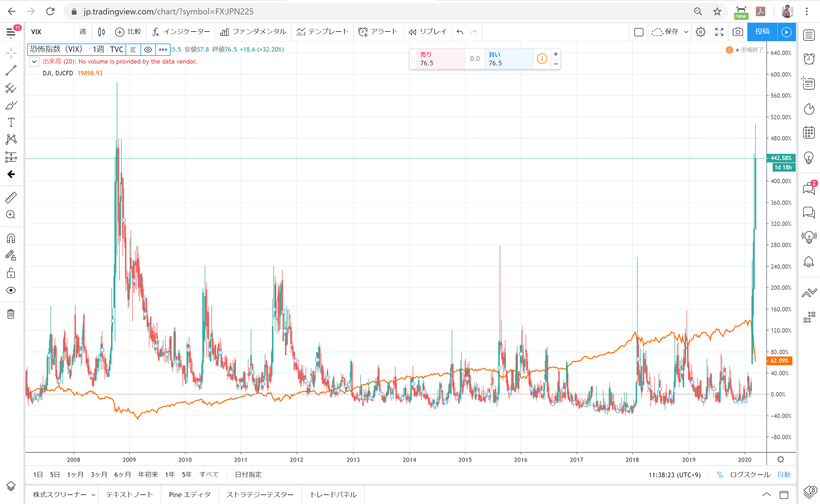Click the blue play stream button

pyautogui.click(x=787, y=32)
